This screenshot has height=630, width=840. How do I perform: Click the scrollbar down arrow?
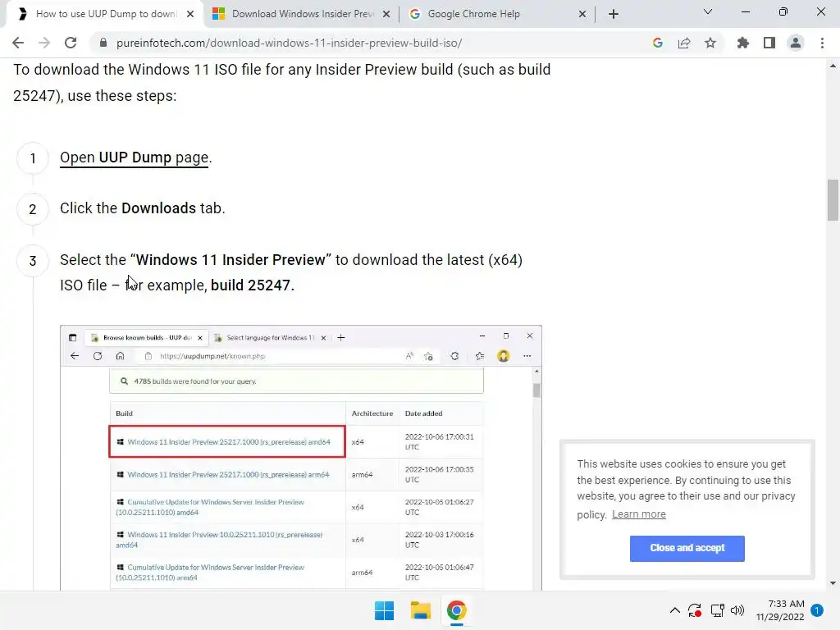coord(833,583)
